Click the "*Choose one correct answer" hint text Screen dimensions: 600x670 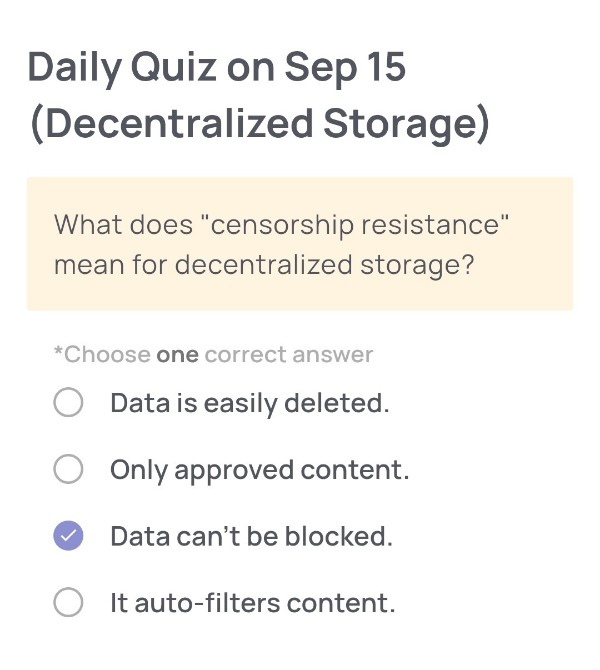click(213, 354)
